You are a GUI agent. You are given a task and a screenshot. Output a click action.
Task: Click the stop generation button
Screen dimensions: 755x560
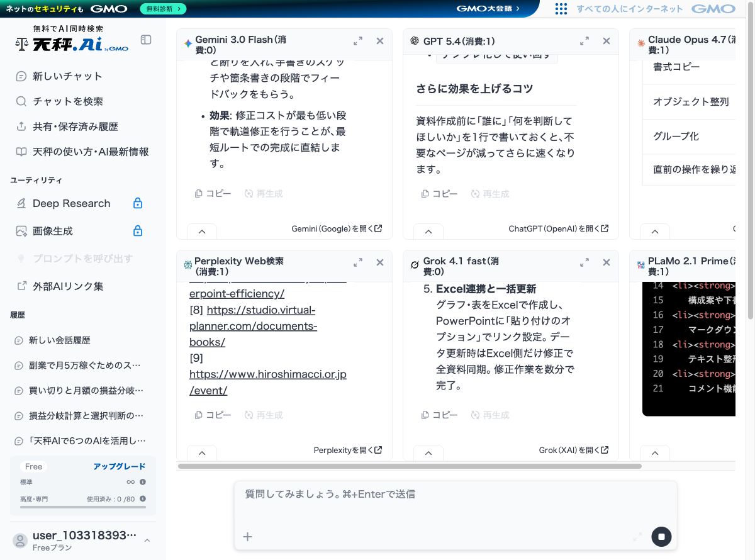click(661, 537)
